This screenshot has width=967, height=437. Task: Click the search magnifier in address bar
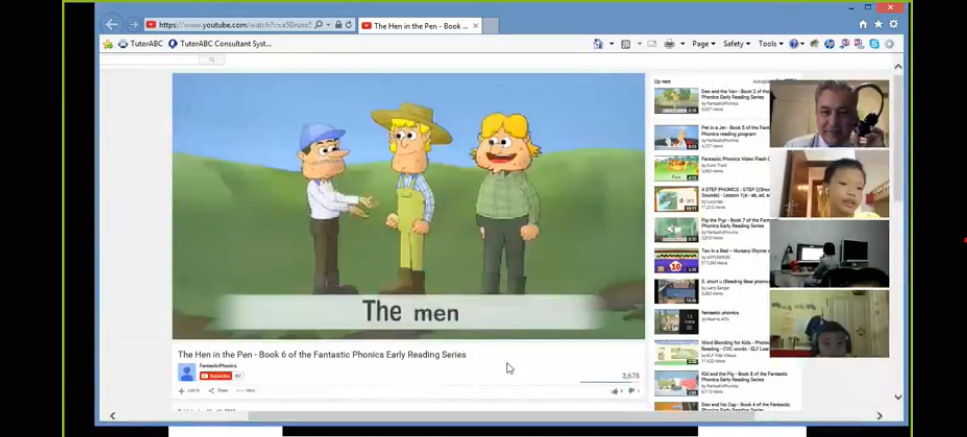point(318,25)
